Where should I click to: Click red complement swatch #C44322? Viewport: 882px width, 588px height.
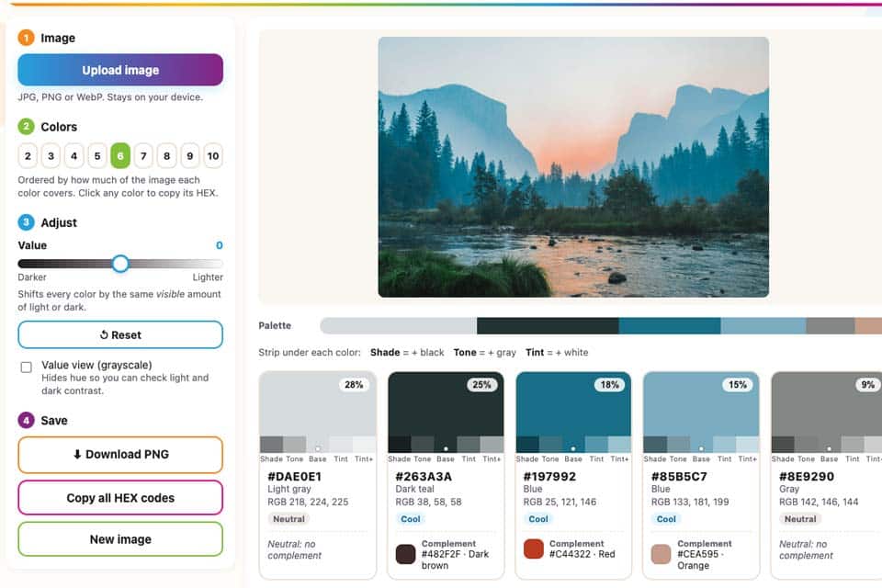533,548
